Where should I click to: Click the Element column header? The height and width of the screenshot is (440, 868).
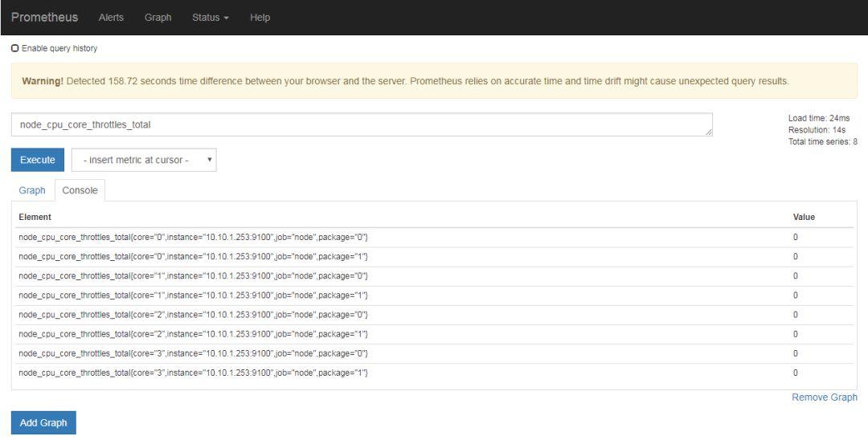tap(35, 217)
